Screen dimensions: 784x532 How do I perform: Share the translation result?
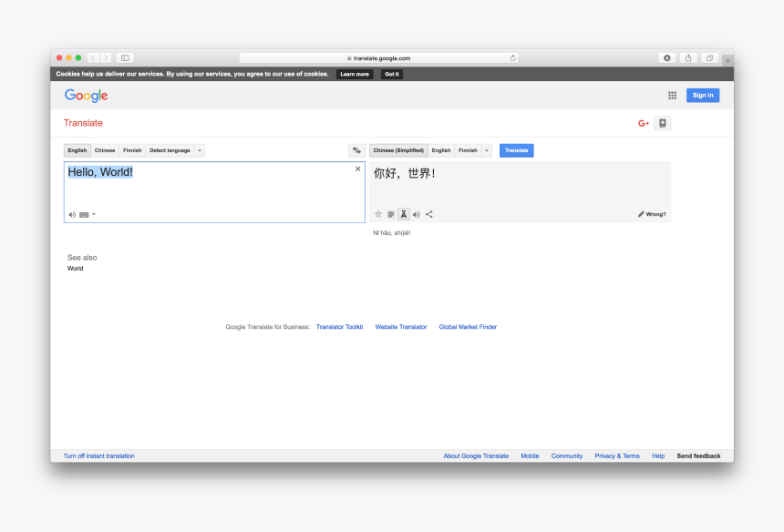(429, 214)
